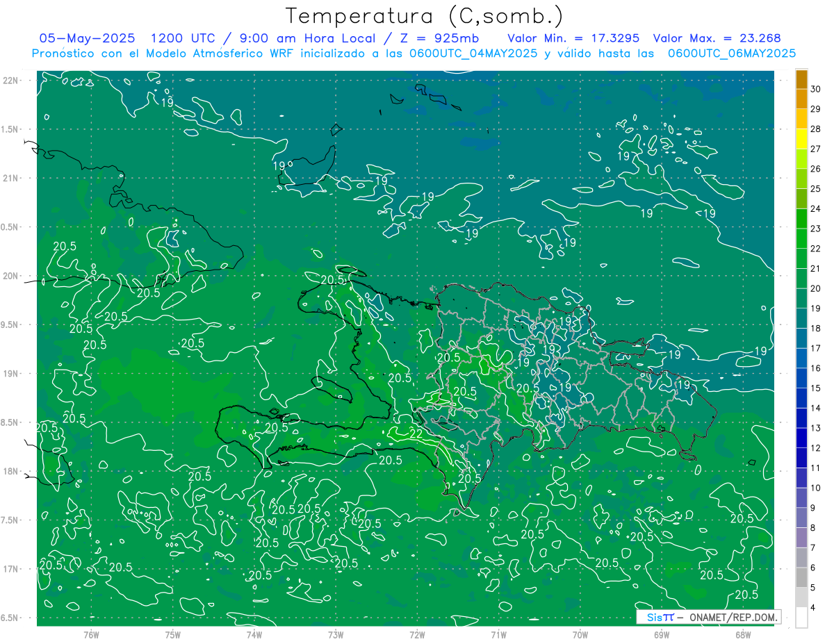Click the "0600UTC_06MAY2025" valid-until time
The image size is (834, 644).
(x=732, y=53)
